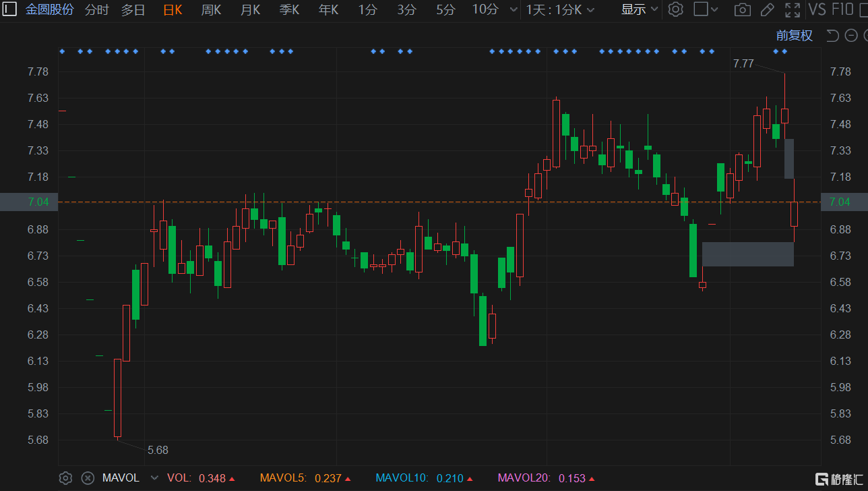Expand the layout square dropdown arrow
868x491 pixels.
click(x=714, y=10)
